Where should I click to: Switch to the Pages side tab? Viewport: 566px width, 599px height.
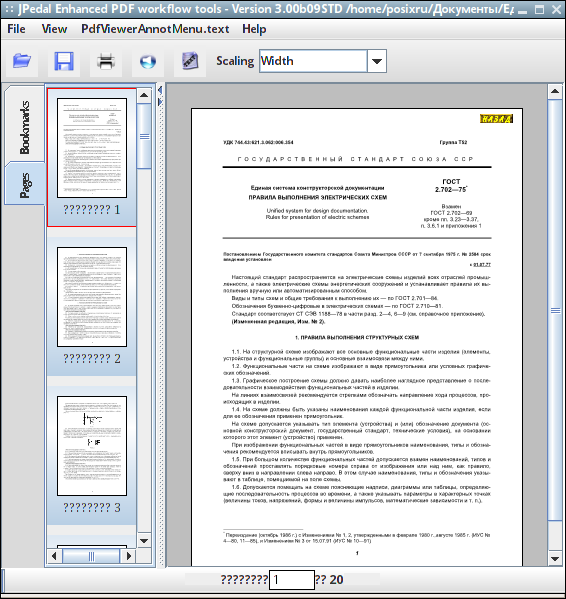[x=24, y=185]
